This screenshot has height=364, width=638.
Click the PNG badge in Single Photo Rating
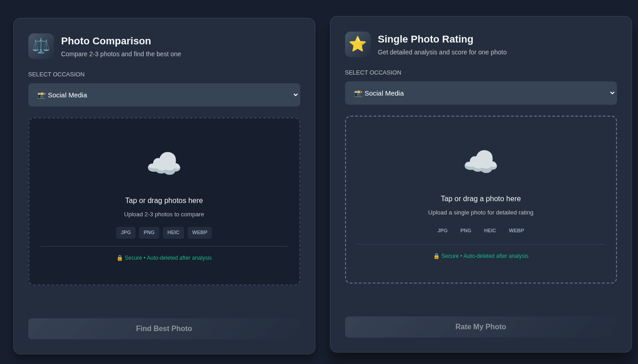(465, 231)
